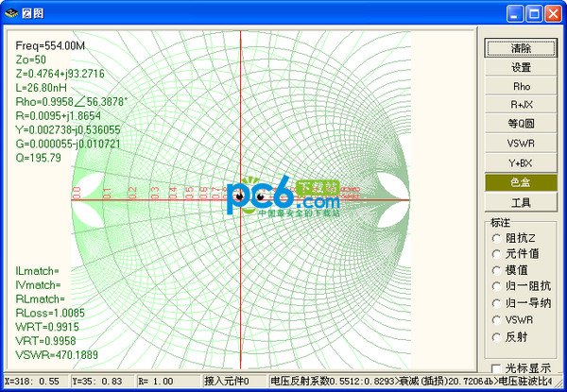Click the Y+BX button

pos(521,163)
